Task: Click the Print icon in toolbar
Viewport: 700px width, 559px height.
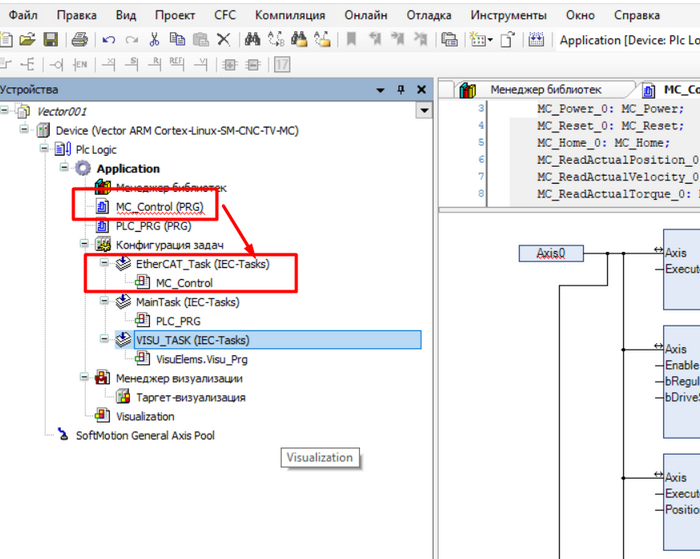Action: coord(79,40)
